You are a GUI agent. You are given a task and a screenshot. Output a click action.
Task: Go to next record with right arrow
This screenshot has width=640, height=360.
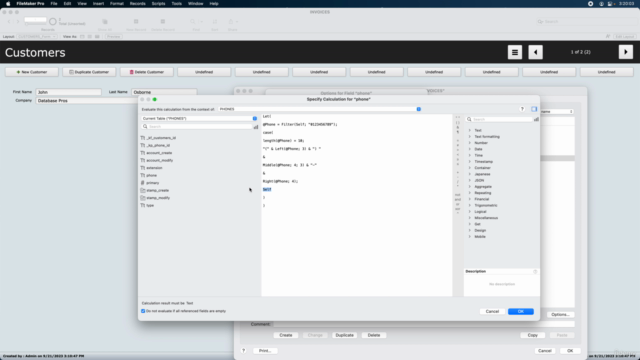pos(626,52)
